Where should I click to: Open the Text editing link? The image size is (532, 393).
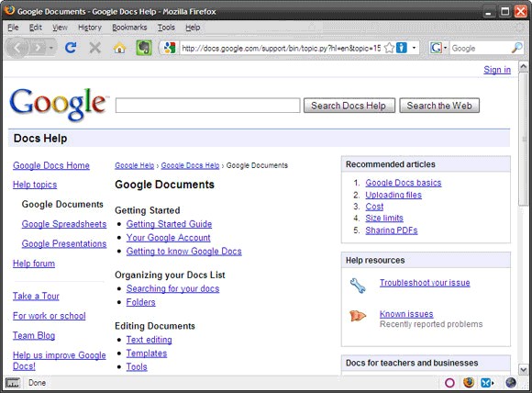(x=149, y=340)
